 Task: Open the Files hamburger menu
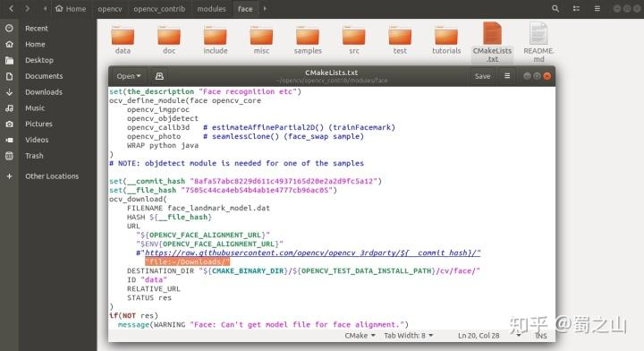pos(597,8)
